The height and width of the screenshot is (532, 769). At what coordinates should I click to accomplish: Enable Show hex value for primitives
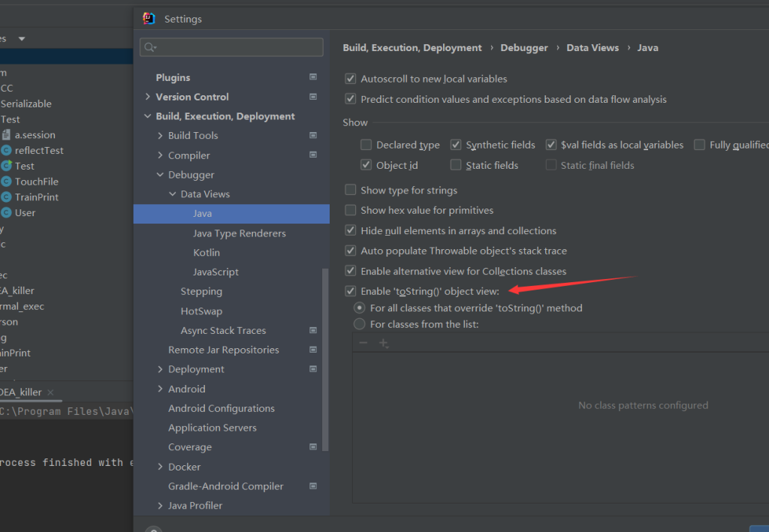pos(351,210)
